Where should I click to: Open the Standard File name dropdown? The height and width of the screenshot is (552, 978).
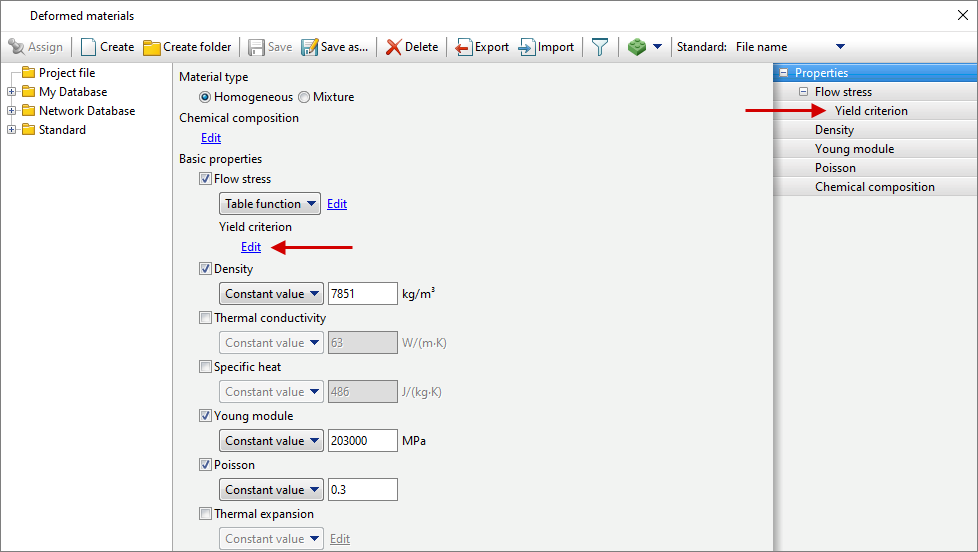(x=839, y=47)
